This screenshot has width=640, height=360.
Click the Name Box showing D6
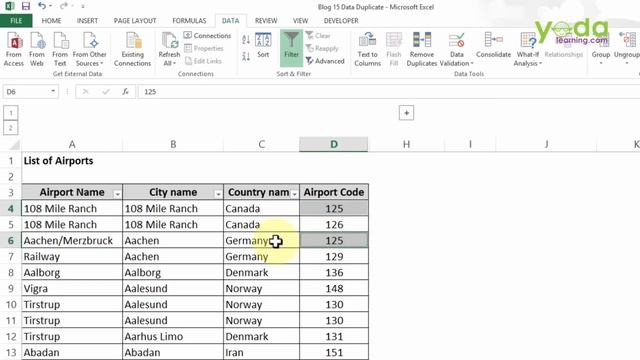26,92
